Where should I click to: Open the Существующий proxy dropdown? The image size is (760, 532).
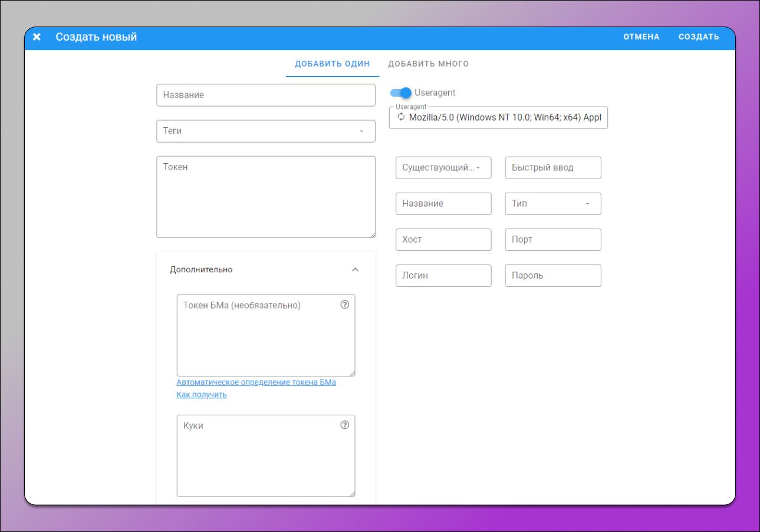(443, 167)
